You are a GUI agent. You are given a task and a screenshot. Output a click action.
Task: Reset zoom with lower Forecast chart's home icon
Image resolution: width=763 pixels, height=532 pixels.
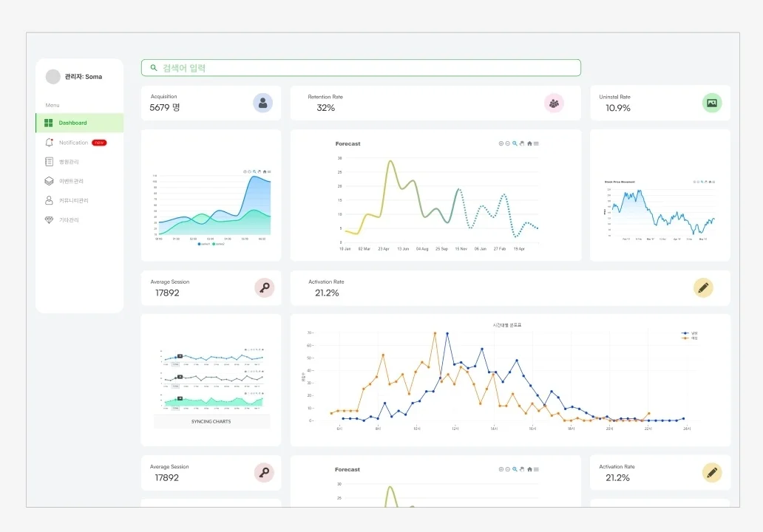529,469
